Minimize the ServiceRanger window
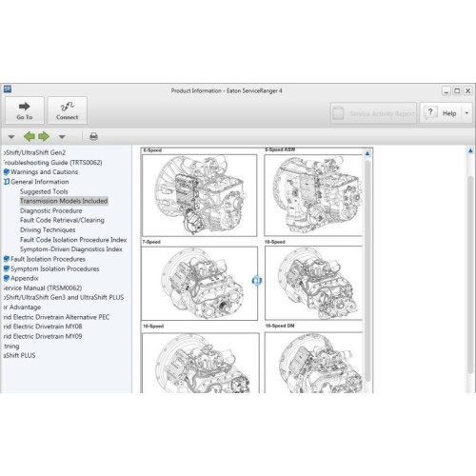 [446, 91]
